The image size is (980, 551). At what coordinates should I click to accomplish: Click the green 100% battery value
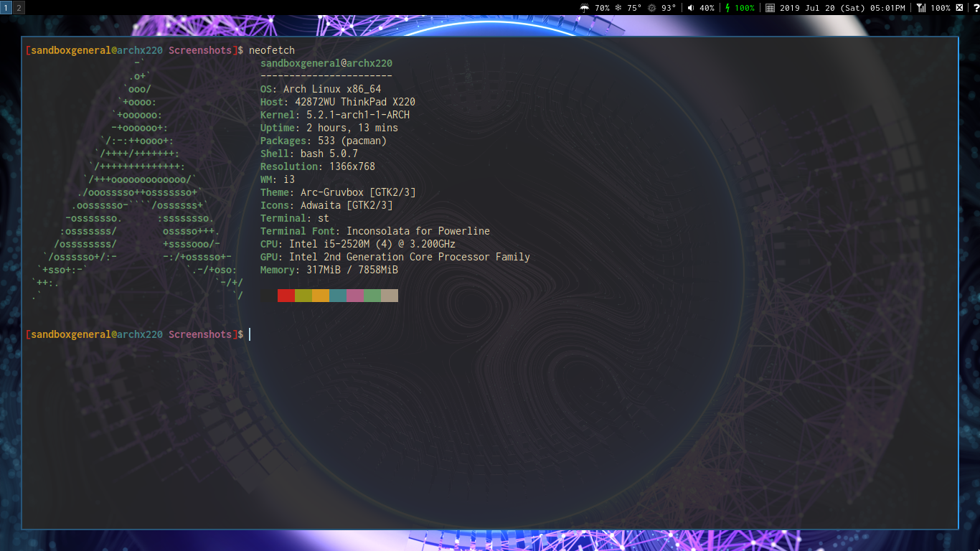(x=745, y=8)
